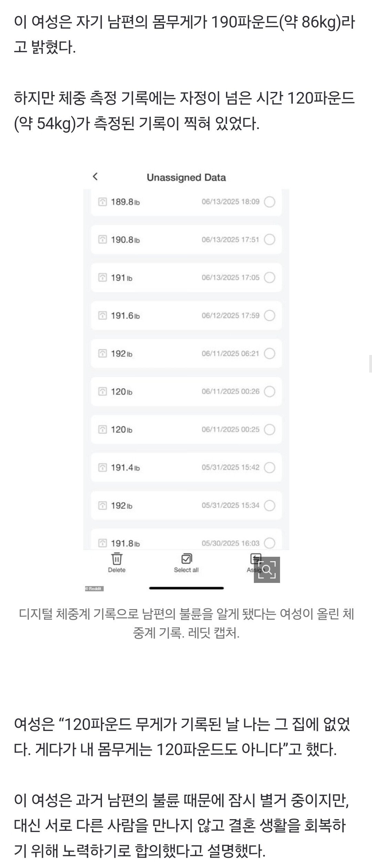372x868 pixels.
Task: Click the Unassigned Data title
Action: coord(186,177)
